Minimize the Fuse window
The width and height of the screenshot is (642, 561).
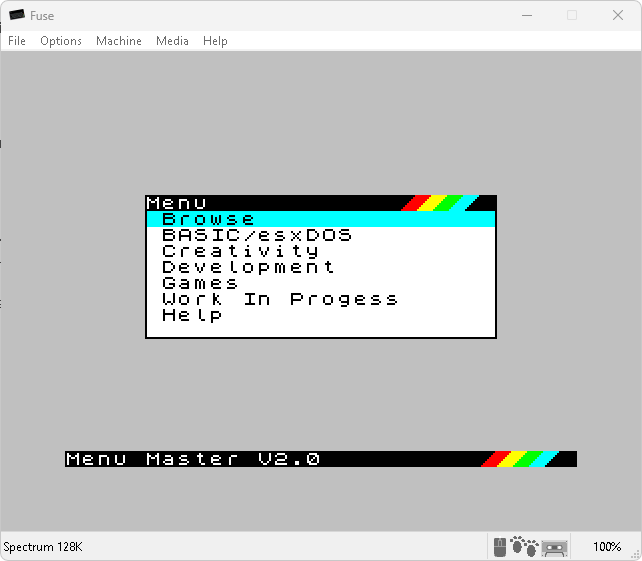pos(527,16)
